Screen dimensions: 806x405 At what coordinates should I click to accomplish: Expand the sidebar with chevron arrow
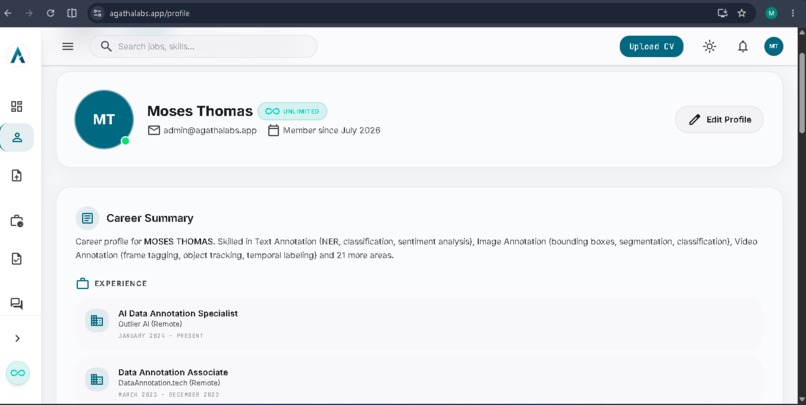click(17, 338)
